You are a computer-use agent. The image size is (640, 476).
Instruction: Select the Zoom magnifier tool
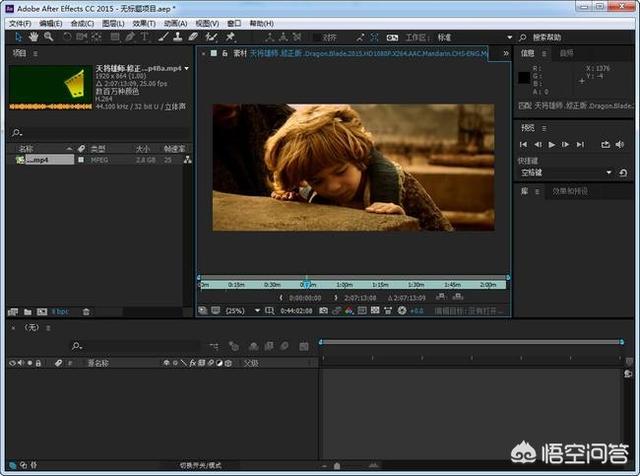(x=49, y=37)
